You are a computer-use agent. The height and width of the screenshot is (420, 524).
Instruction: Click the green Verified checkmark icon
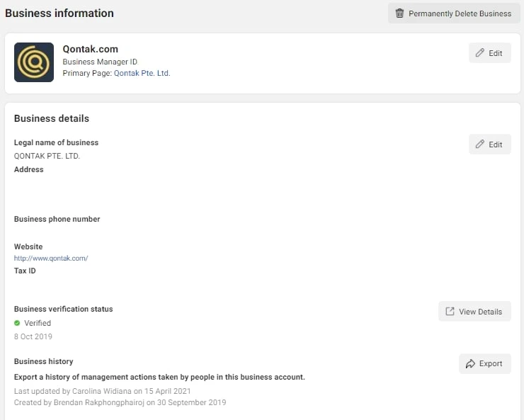pyautogui.click(x=18, y=323)
